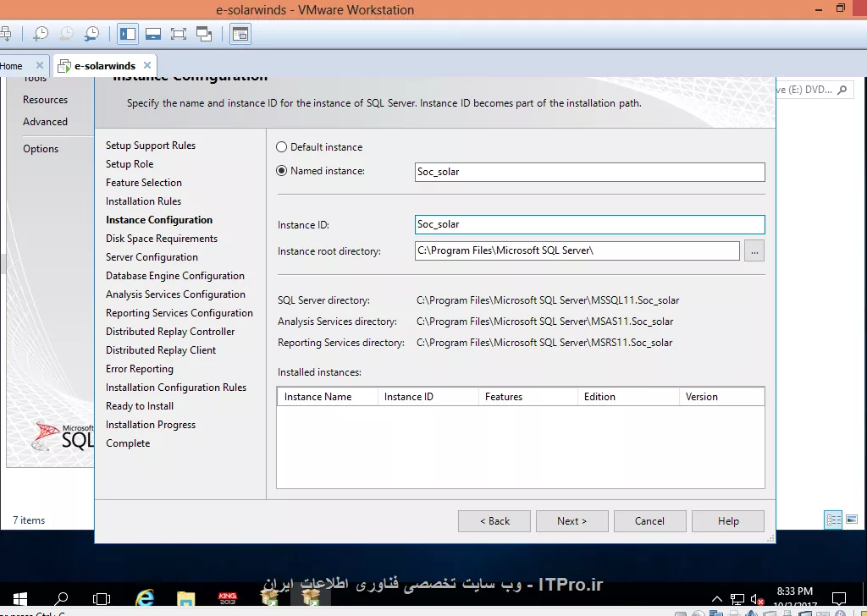The width and height of the screenshot is (867, 616).
Task: Toggle the VMware library sidebar view
Action: (128, 34)
